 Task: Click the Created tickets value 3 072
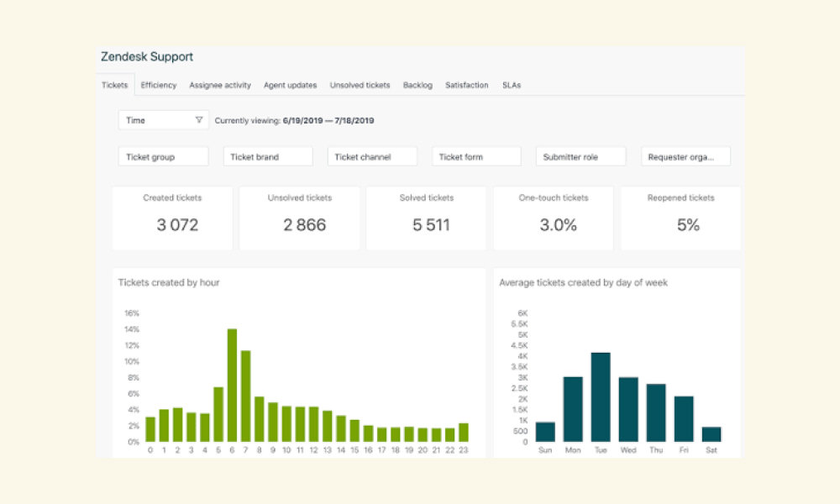177,225
